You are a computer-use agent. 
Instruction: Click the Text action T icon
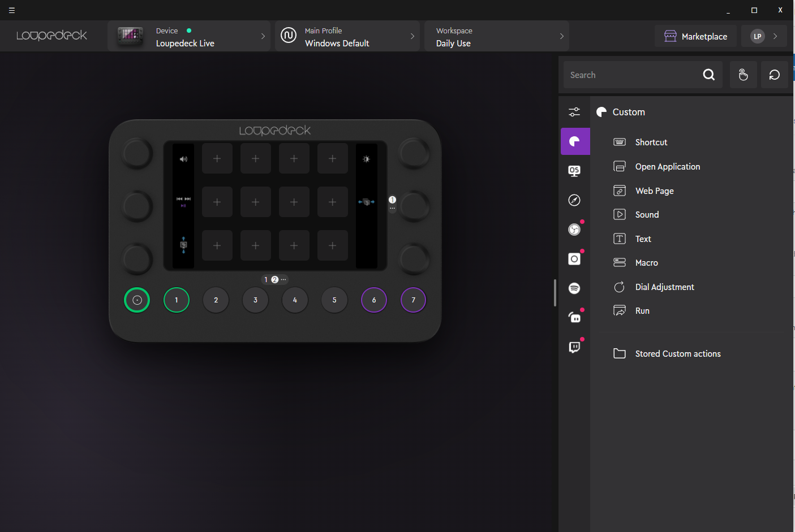tap(620, 239)
